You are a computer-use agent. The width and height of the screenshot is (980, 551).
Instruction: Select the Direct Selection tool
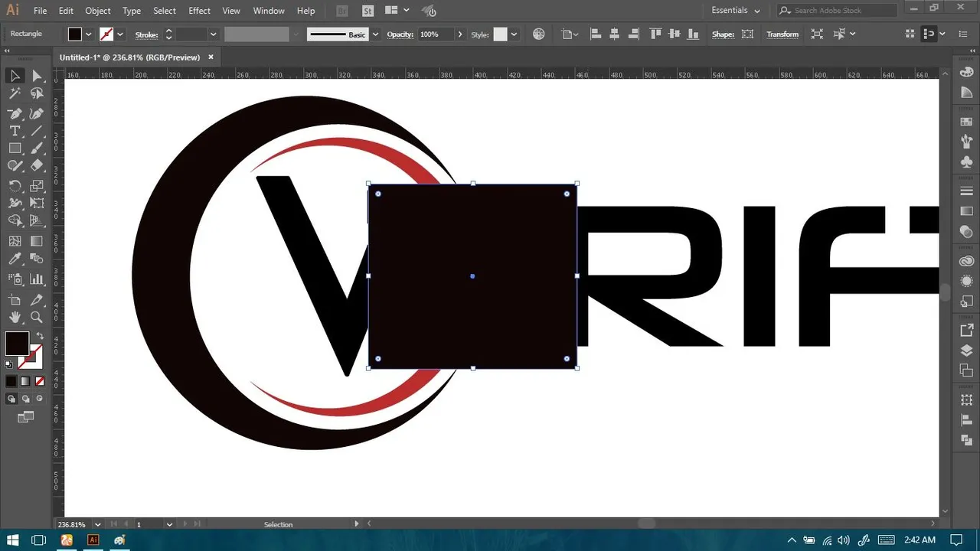click(37, 76)
